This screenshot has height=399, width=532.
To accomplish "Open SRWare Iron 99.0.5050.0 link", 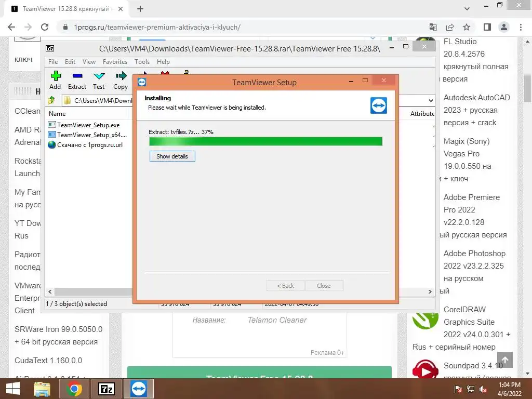I will [x=58, y=336].
